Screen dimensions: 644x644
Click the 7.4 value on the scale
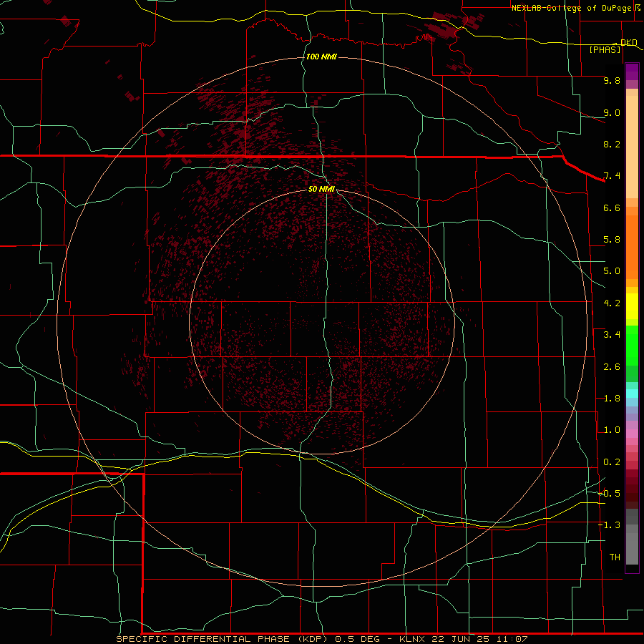click(612, 176)
